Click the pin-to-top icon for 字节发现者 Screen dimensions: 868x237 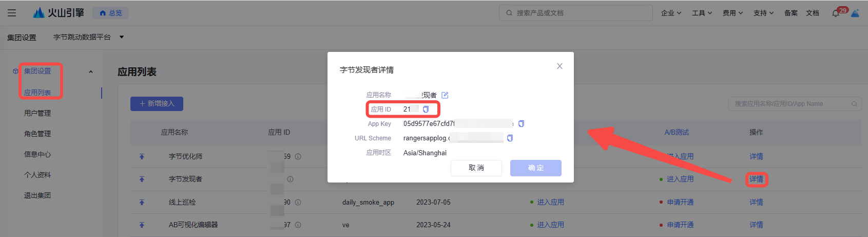(142, 179)
